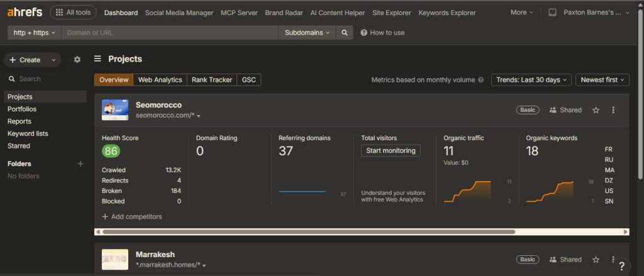This screenshot has height=276, width=644.
Task: Change the Newest first sort order
Action: click(602, 80)
